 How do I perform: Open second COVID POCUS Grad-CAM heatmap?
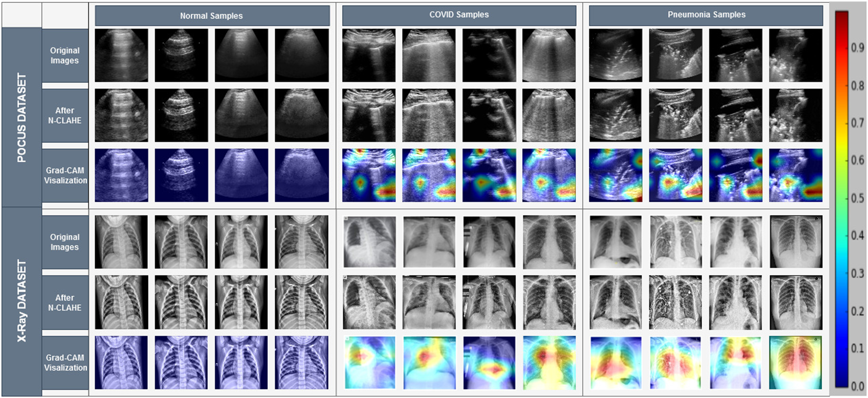pos(429,175)
